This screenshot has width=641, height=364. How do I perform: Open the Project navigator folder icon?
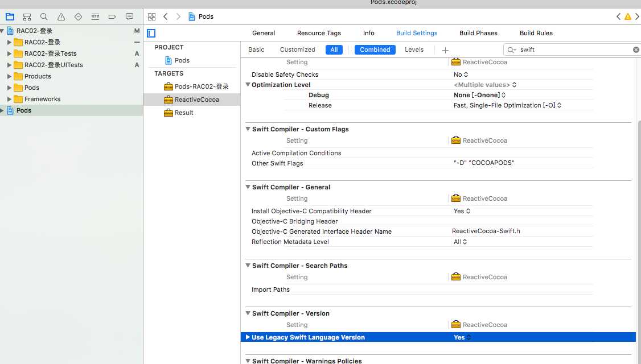(10, 16)
